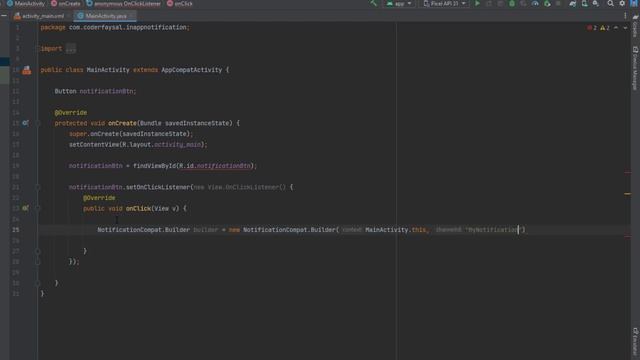This screenshot has height=360, width=640.
Task: Open the Device Manager side panel
Action: coord(635,68)
